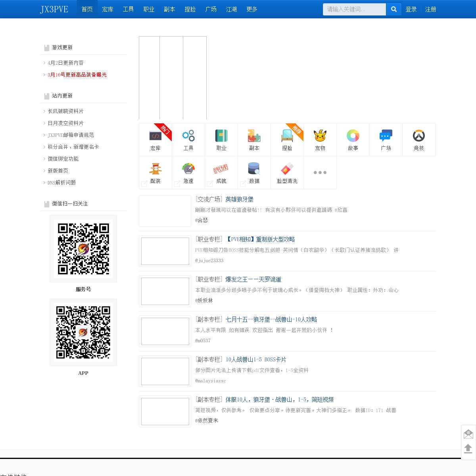476x476 pixels.
Task: Select the 副本 puzzle pieces icon
Action: point(254,136)
